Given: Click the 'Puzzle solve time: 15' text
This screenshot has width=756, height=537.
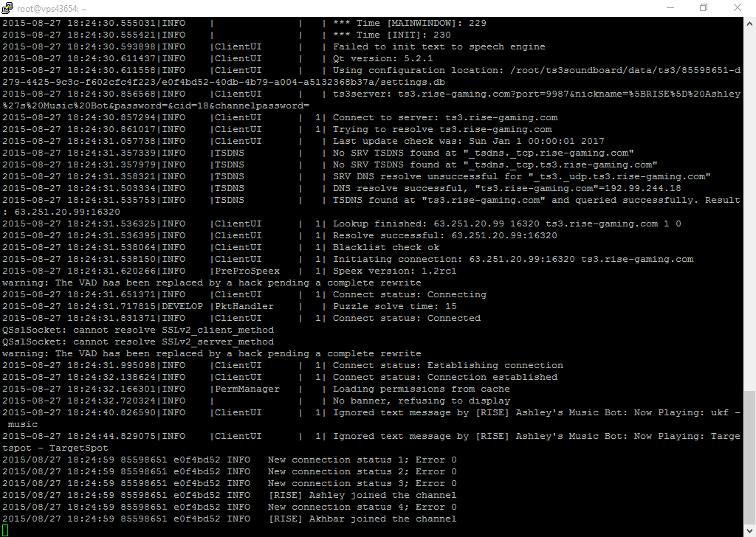Looking at the screenshot, I should coord(394,306).
